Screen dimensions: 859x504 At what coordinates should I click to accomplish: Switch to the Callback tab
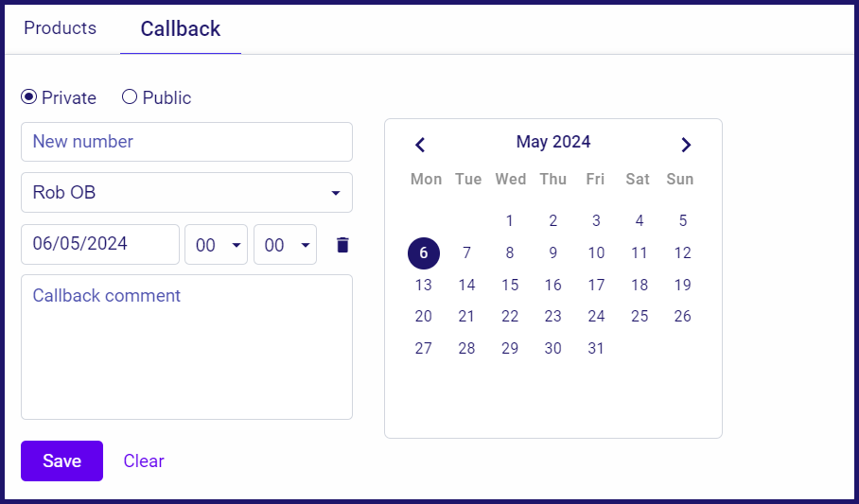(181, 28)
